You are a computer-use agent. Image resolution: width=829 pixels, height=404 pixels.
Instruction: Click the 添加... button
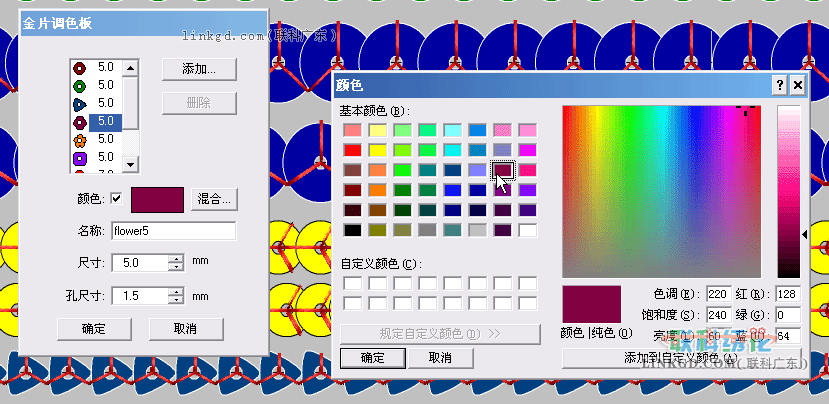point(199,68)
